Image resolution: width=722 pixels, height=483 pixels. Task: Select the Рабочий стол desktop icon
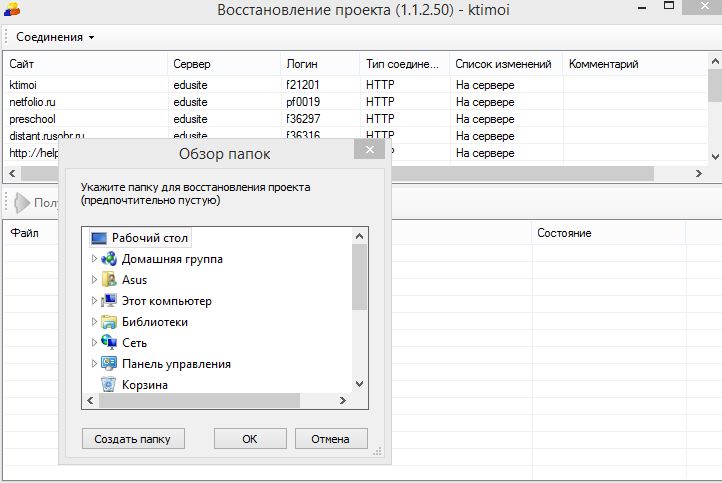pyautogui.click(x=99, y=238)
